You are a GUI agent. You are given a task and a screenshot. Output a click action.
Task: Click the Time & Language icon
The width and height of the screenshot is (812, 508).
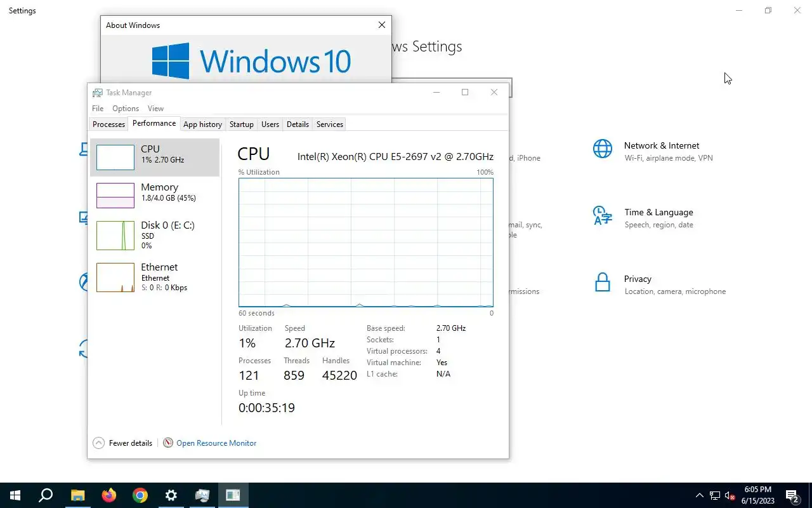[x=603, y=216]
